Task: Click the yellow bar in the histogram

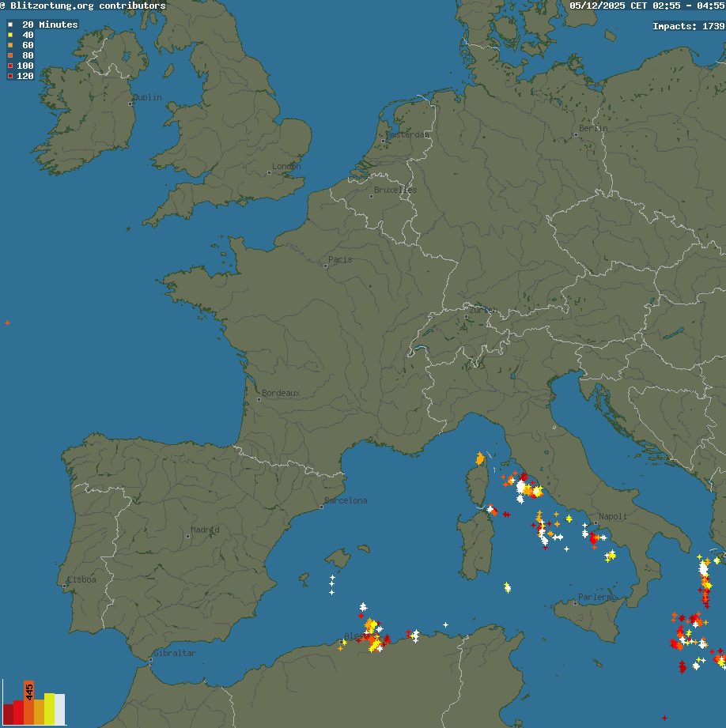Action: coord(49,708)
